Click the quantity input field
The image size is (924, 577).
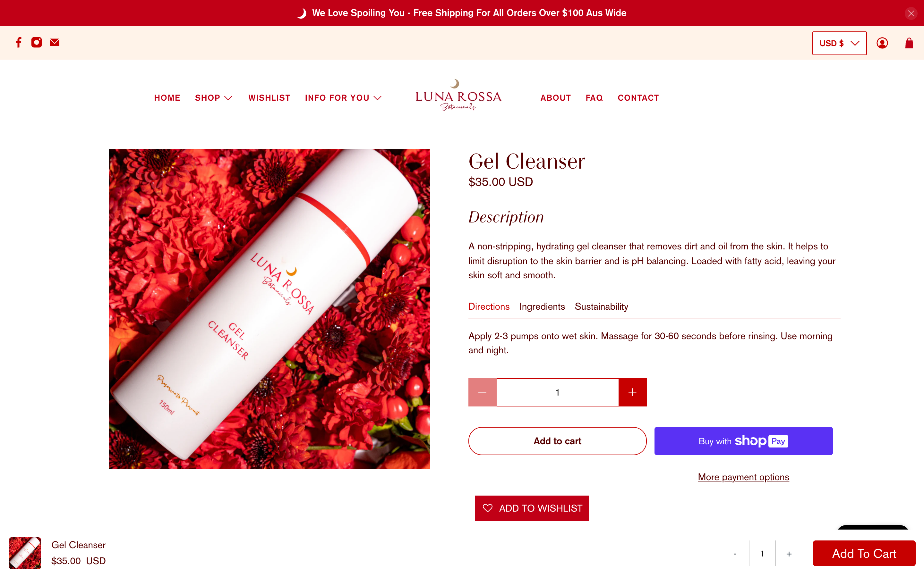click(558, 392)
